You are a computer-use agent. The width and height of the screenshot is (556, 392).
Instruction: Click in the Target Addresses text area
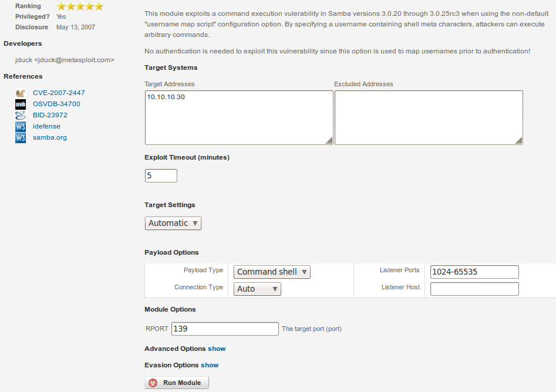coord(239,117)
